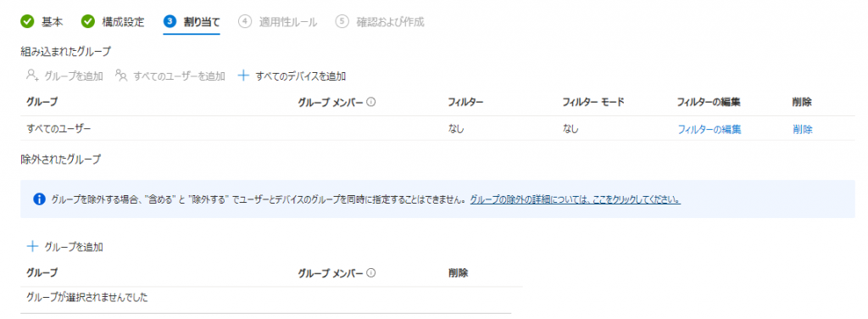Click the step 3 circle icon for 割り当て

(x=170, y=21)
